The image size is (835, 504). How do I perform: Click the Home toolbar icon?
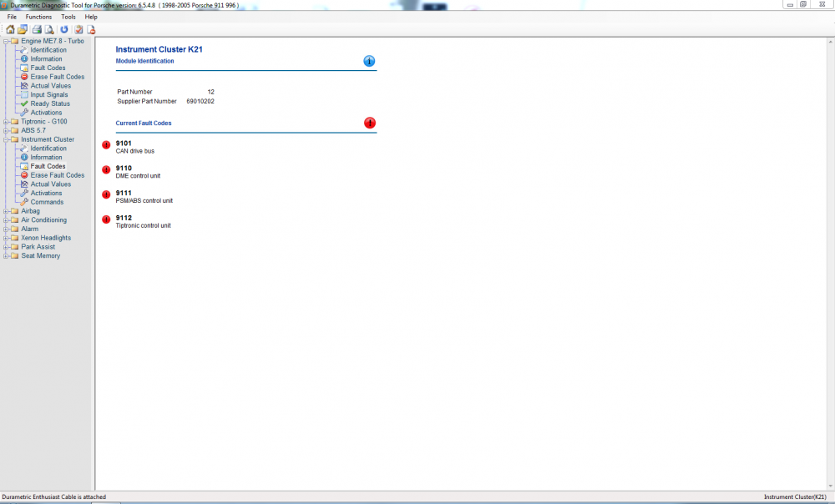[x=8, y=28]
